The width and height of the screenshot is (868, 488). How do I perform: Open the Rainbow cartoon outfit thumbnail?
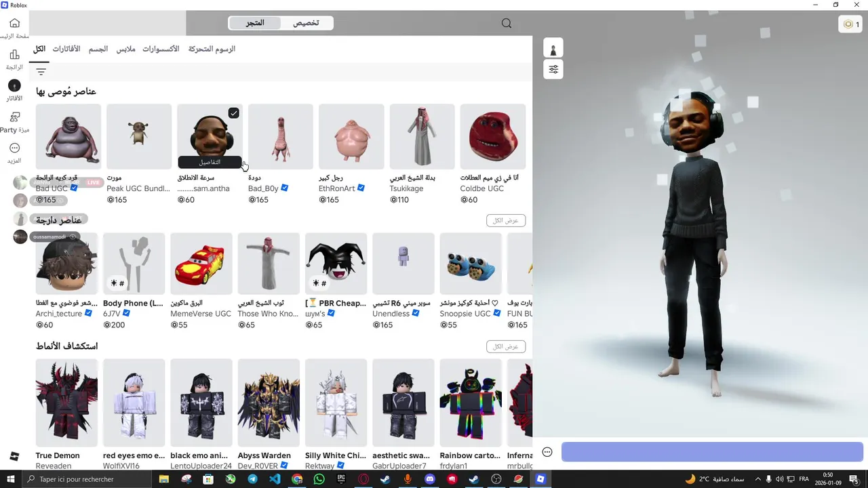click(x=471, y=403)
